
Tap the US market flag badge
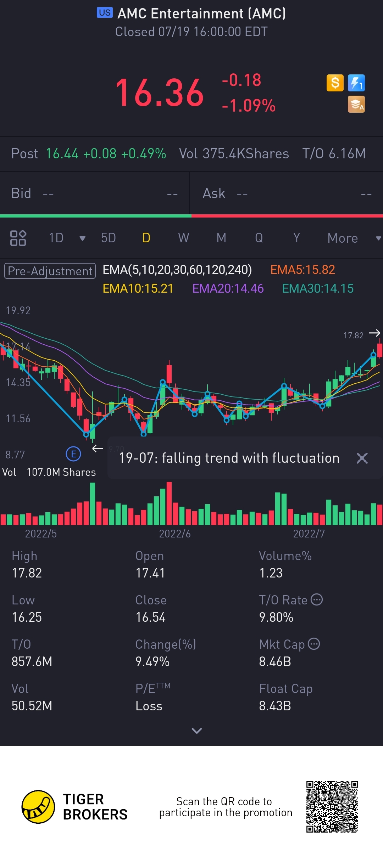click(105, 13)
